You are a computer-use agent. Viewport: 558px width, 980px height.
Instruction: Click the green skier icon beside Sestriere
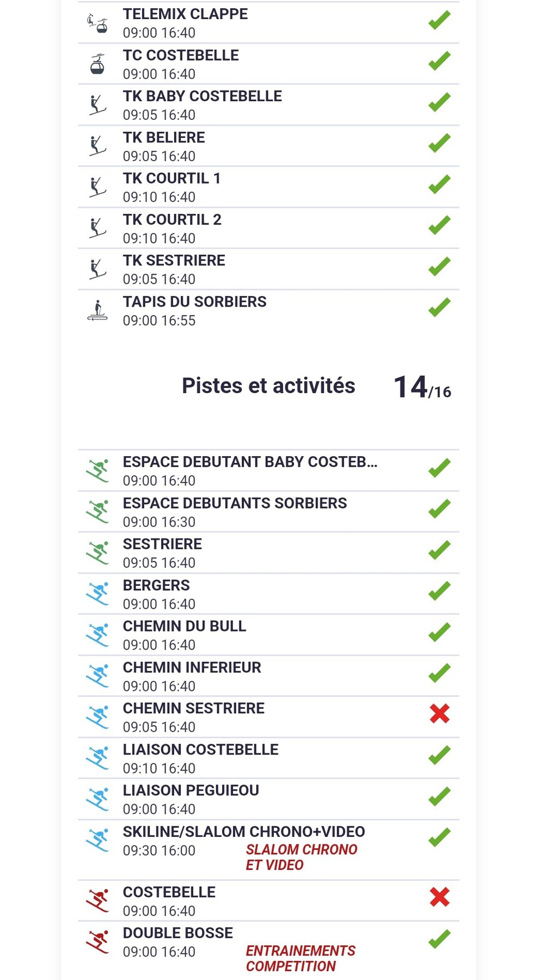click(x=97, y=553)
